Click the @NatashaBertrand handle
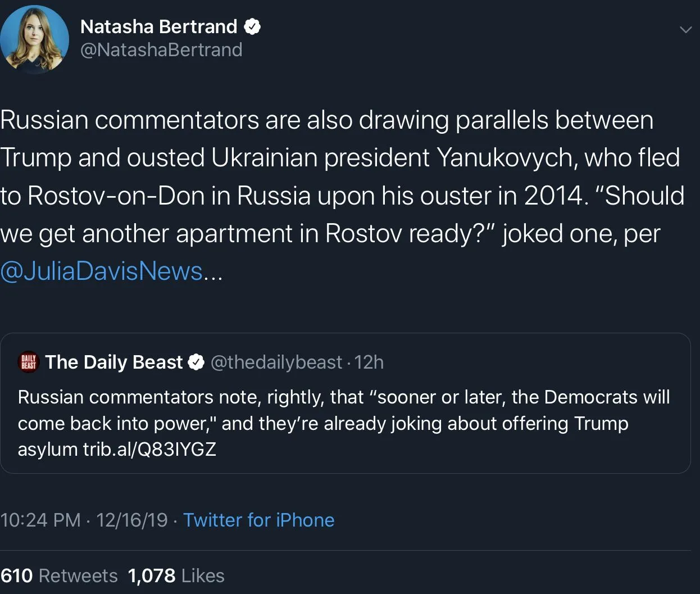 [x=161, y=50]
